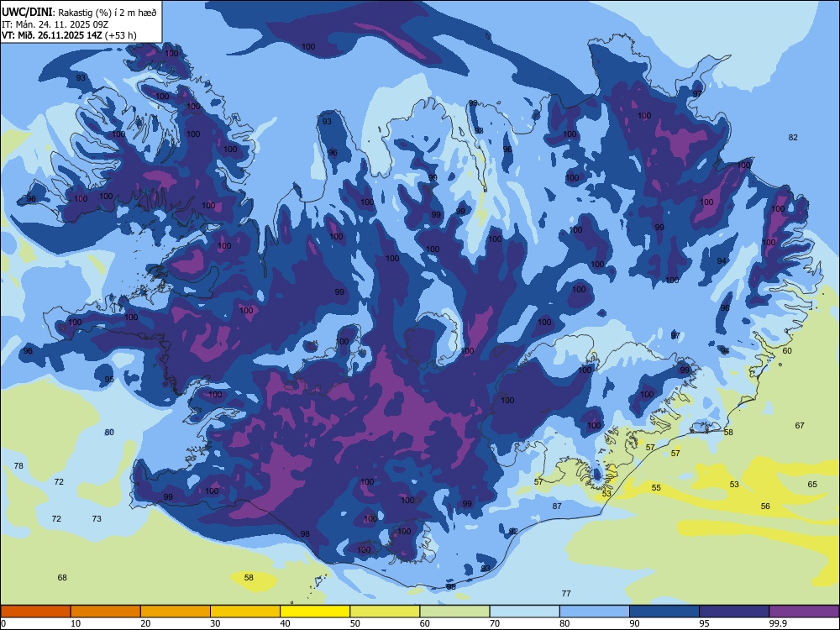Viewport: 840px width, 630px height.
Task: Click the "UWC/DINI" title text
Action: coord(27,12)
